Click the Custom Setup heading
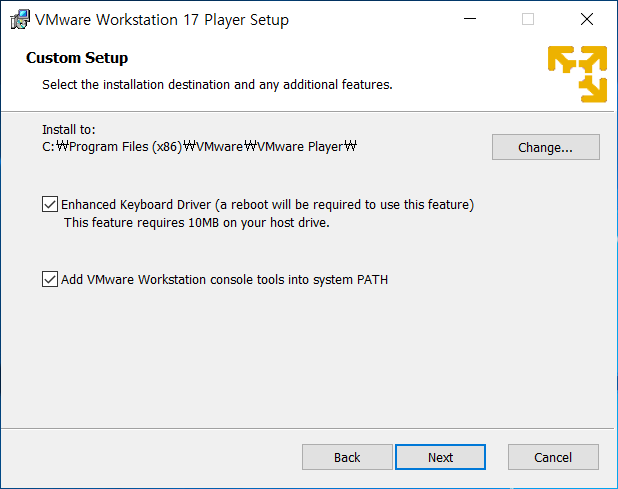 click(x=77, y=58)
